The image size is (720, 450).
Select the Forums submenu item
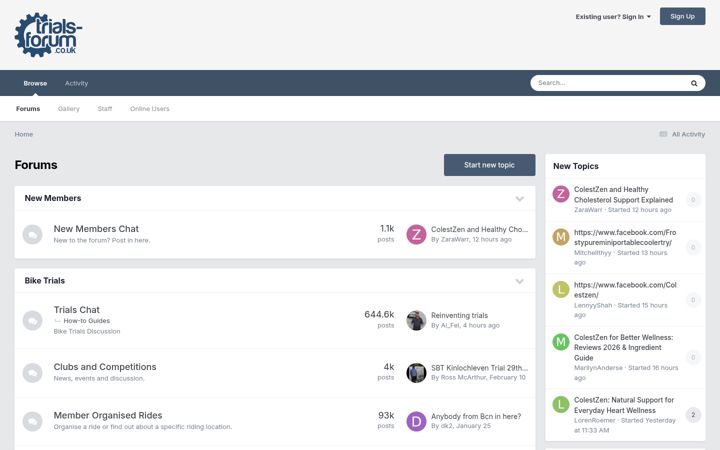(x=28, y=109)
